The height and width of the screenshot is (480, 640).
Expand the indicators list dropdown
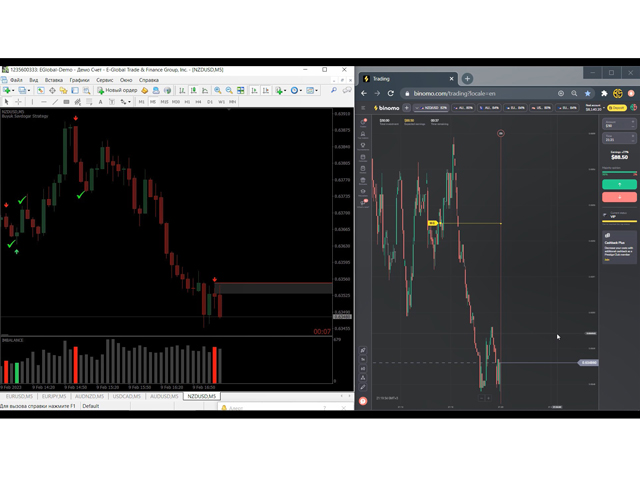pos(285,90)
